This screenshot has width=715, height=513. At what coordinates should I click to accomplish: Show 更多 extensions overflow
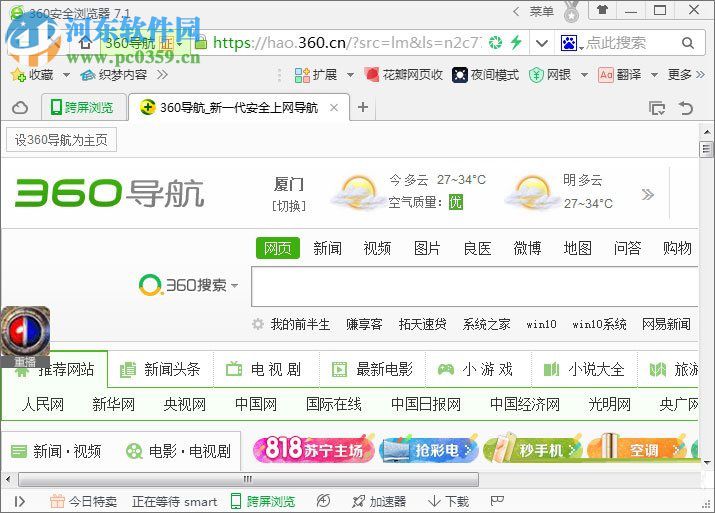686,74
